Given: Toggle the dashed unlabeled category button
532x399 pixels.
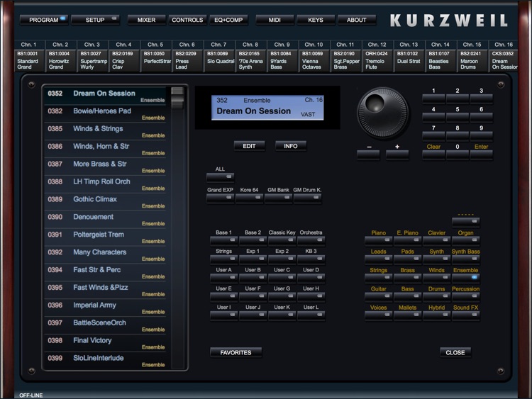Looking at the screenshot, I should pos(465,222).
